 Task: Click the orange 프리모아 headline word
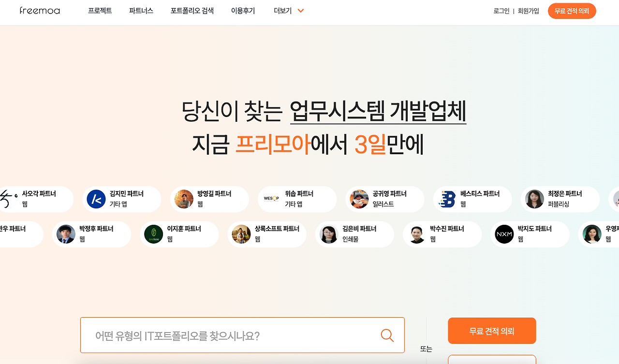(273, 144)
